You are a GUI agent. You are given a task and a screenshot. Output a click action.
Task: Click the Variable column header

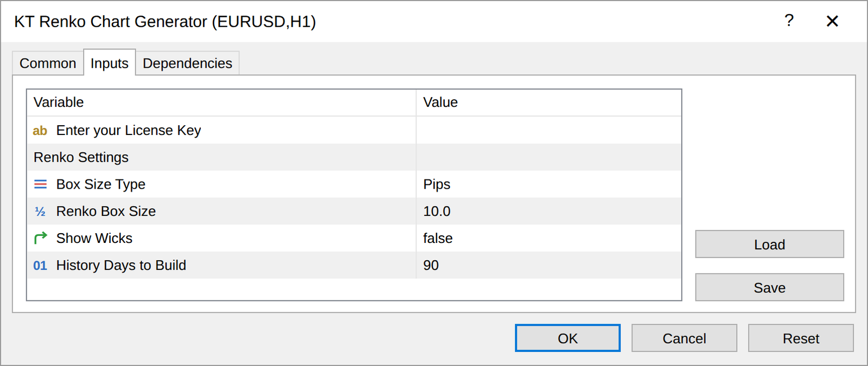tap(221, 102)
